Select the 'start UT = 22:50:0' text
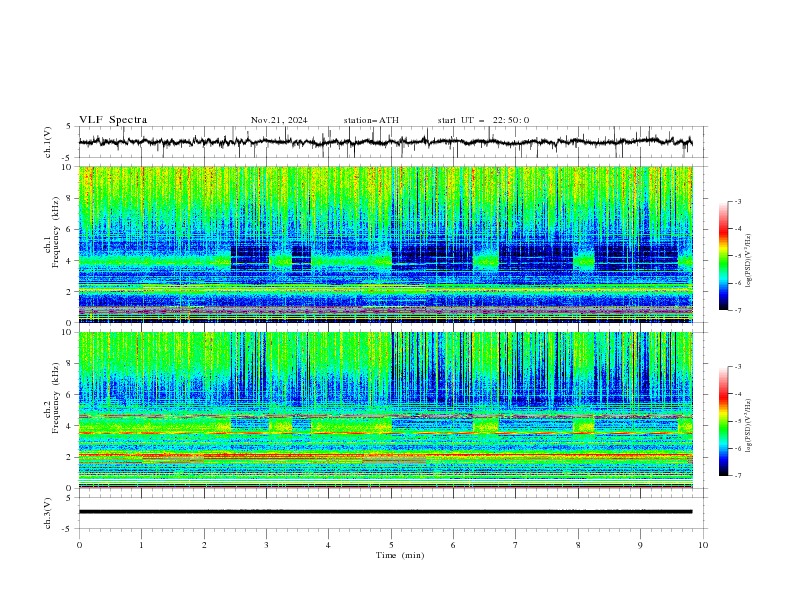 483,120
